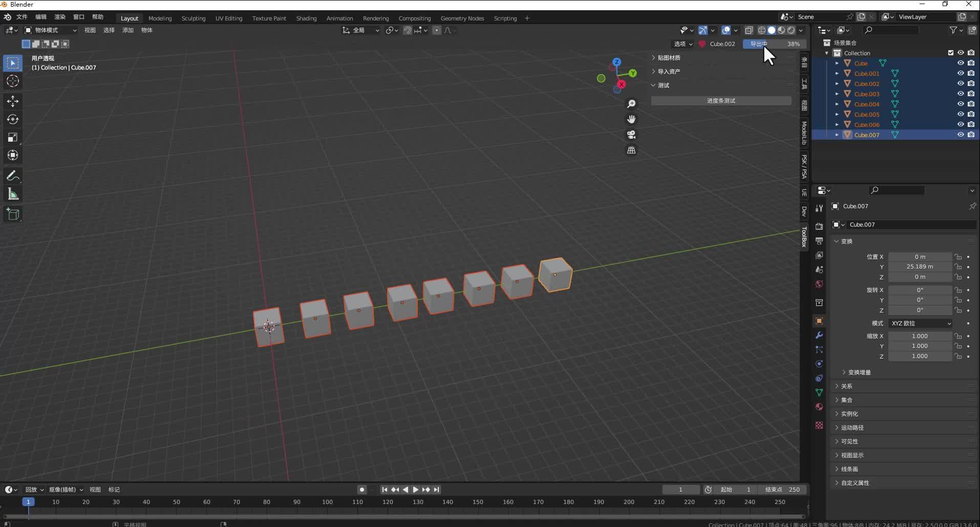This screenshot has width=980, height=527.
Task: Open the Modifier properties wrench tab
Action: click(819, 335)
